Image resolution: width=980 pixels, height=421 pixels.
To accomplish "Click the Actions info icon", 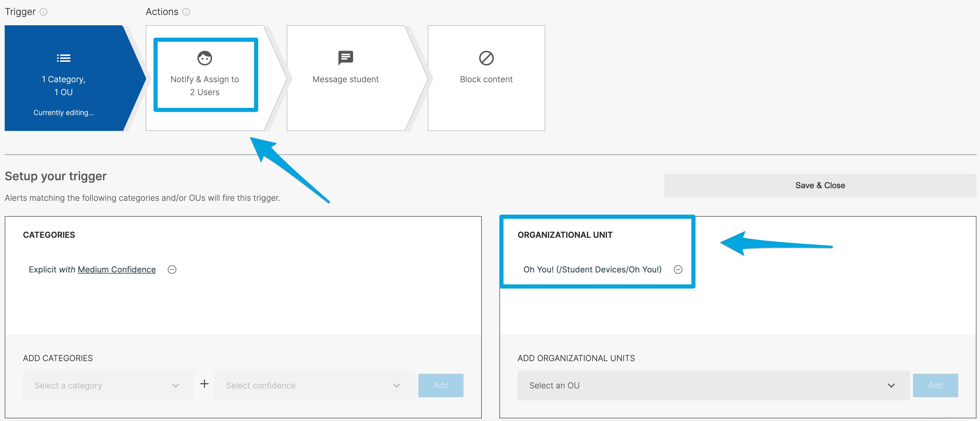I will (186, 12).
